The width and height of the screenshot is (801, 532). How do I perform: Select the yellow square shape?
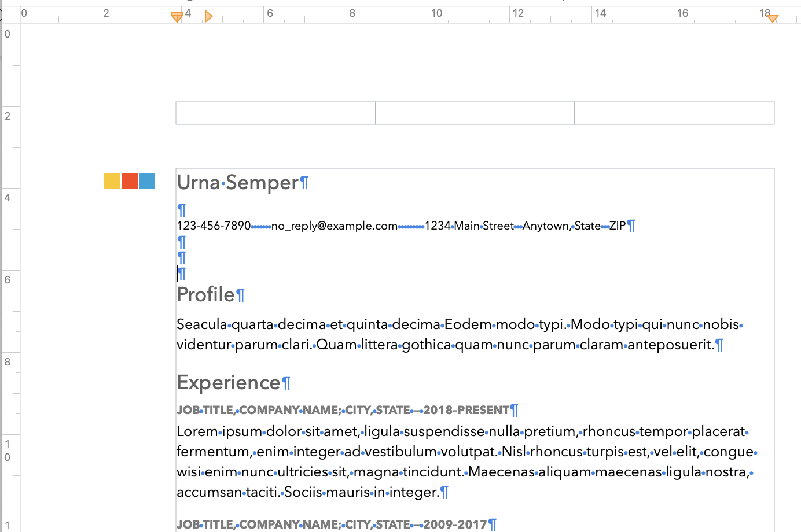(x=112, y=181)
